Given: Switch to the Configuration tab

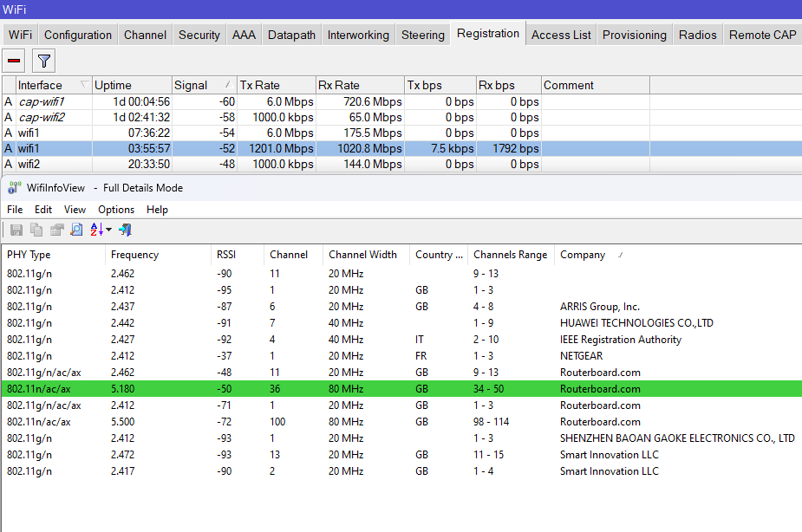Looking at the screenshot, I should click(78, 35).
